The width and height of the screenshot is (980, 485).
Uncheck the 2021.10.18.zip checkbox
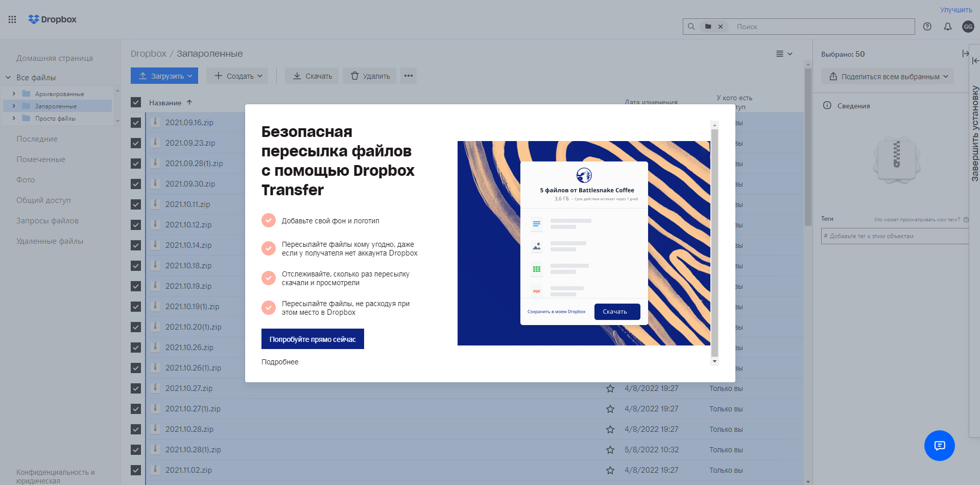pyautogui.click(x=136, y=266)
